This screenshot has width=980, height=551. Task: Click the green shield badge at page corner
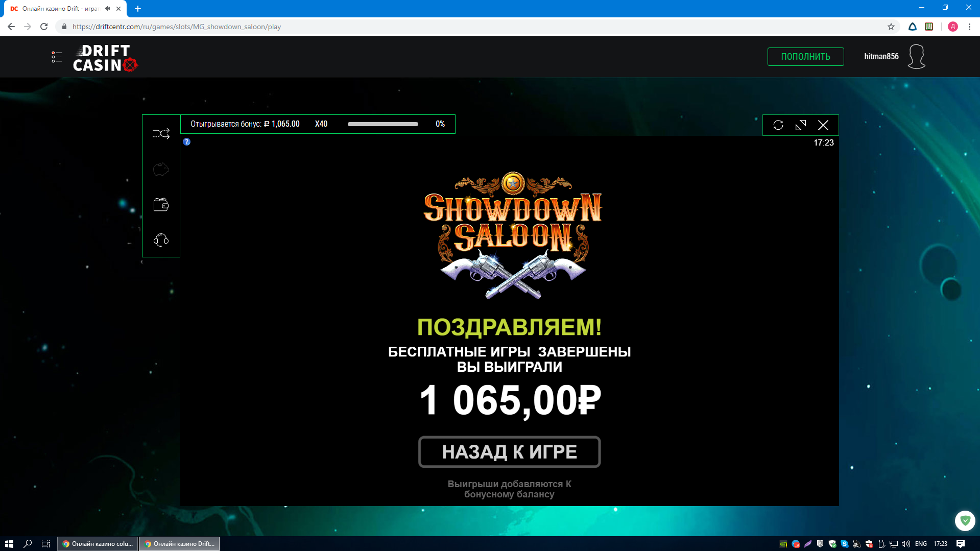965,521
